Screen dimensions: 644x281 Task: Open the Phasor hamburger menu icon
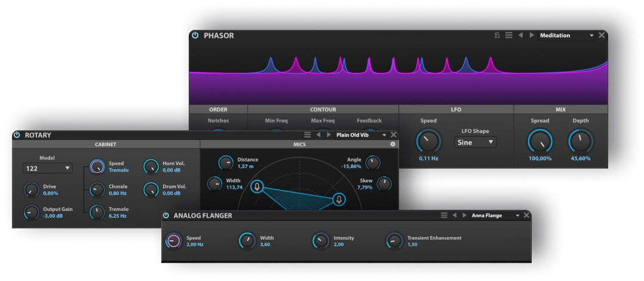click(x=509, y=35)
